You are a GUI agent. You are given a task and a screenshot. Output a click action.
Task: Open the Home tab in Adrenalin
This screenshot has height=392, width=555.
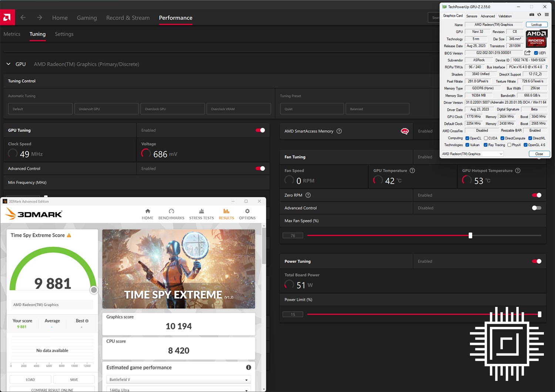click(x=60, y=18)
